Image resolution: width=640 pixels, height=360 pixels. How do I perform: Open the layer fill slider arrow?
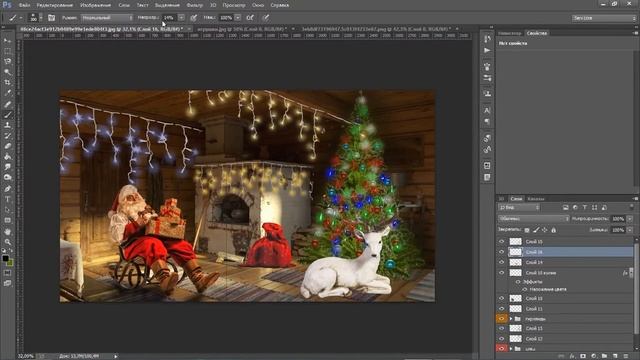630,230
